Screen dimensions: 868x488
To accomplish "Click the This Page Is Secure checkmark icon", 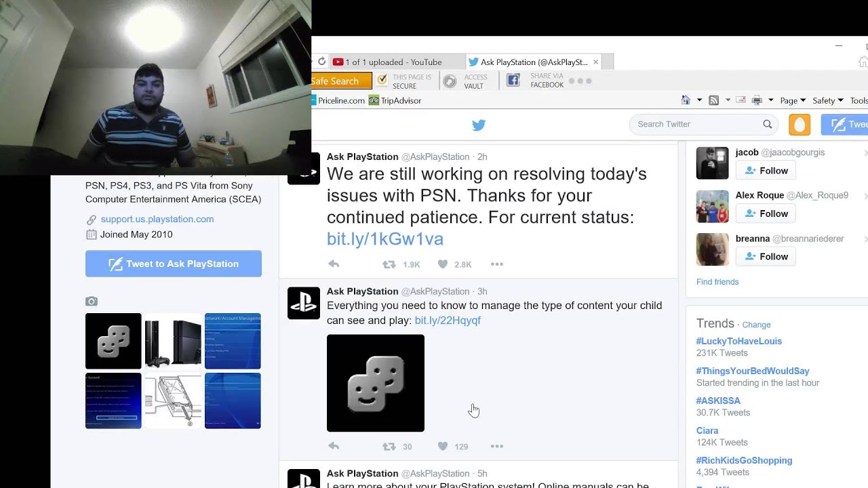I will pos(382,81).
